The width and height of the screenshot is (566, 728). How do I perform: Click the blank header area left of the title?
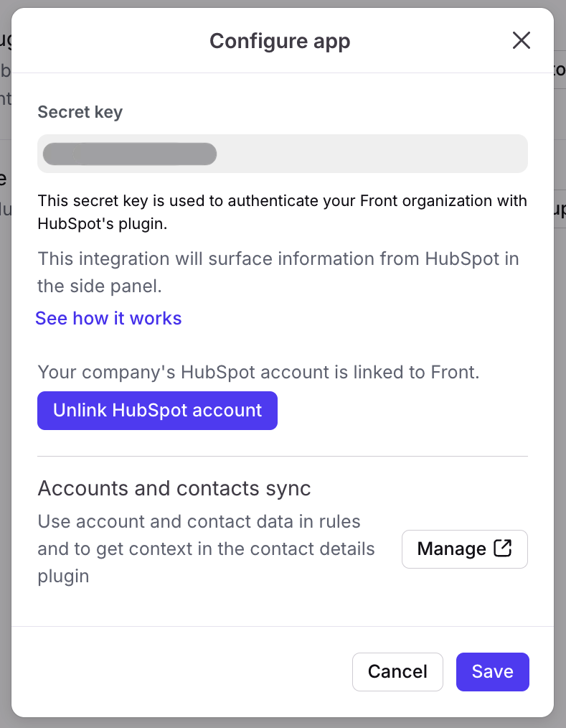point(108,41)
